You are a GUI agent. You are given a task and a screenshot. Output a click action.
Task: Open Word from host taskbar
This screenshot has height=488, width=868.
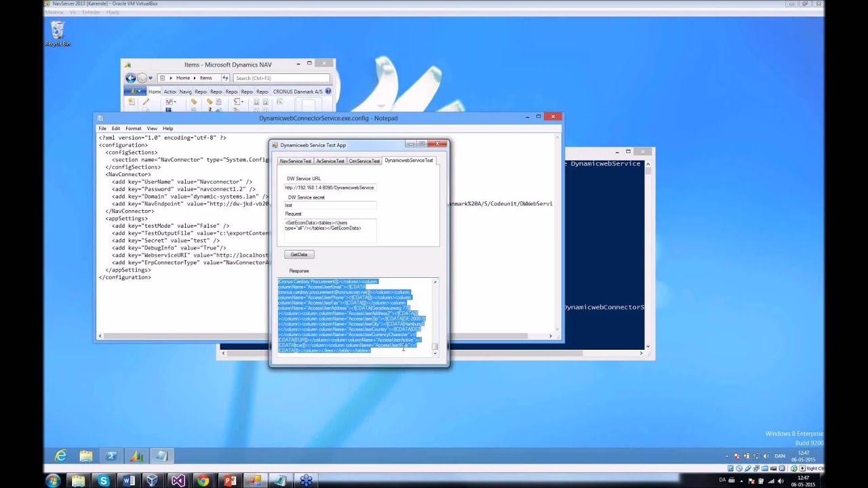pos(129,481)
